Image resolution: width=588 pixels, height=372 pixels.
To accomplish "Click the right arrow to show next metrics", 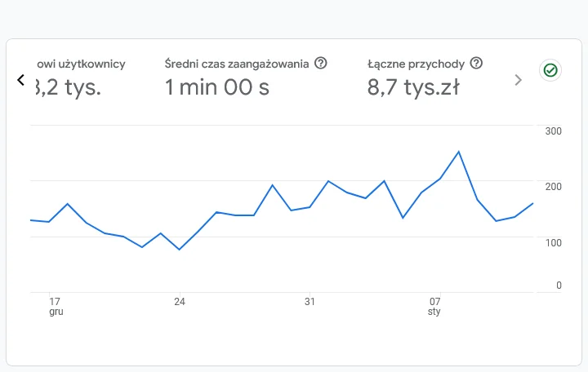I will tap(518, 80).
